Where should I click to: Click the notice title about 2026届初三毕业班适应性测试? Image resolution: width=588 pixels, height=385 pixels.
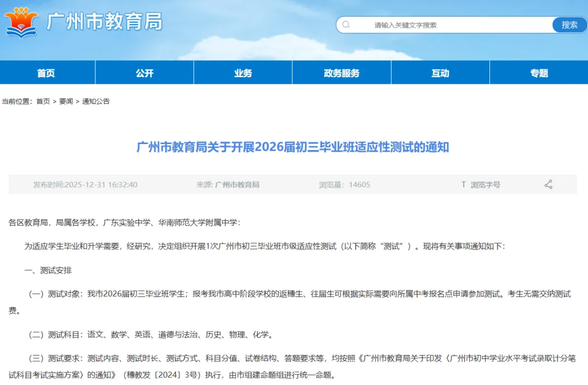pos(292,147)
